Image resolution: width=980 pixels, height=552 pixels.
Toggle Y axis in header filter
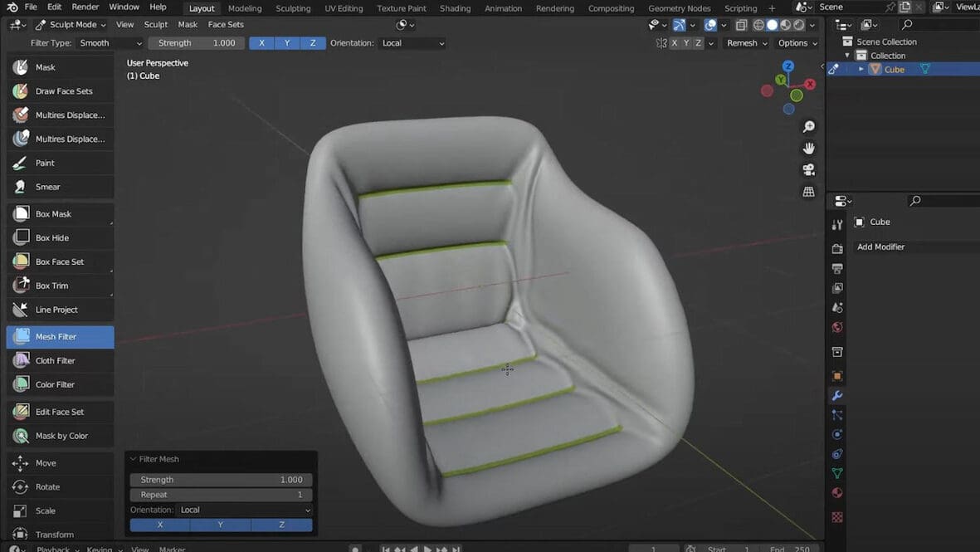287,43
